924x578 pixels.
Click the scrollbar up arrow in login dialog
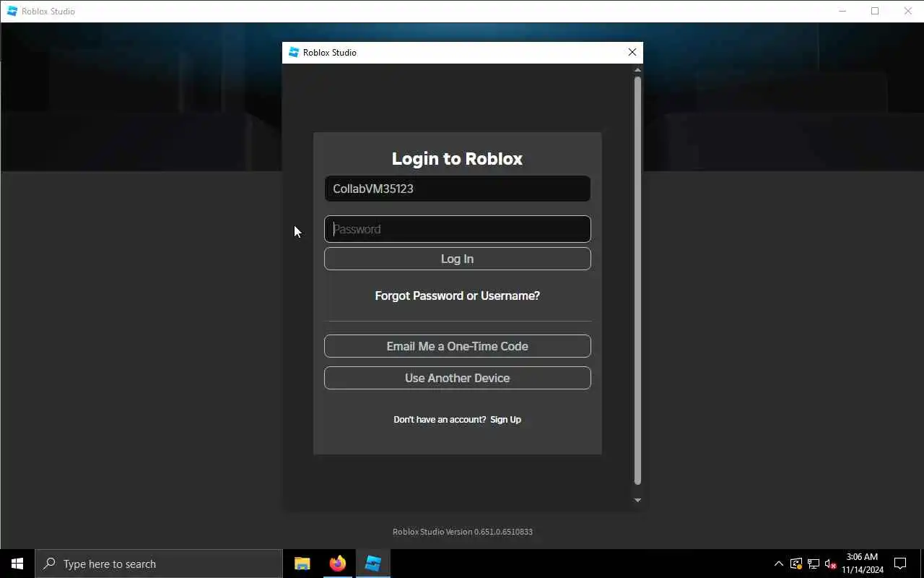point(637,69)
